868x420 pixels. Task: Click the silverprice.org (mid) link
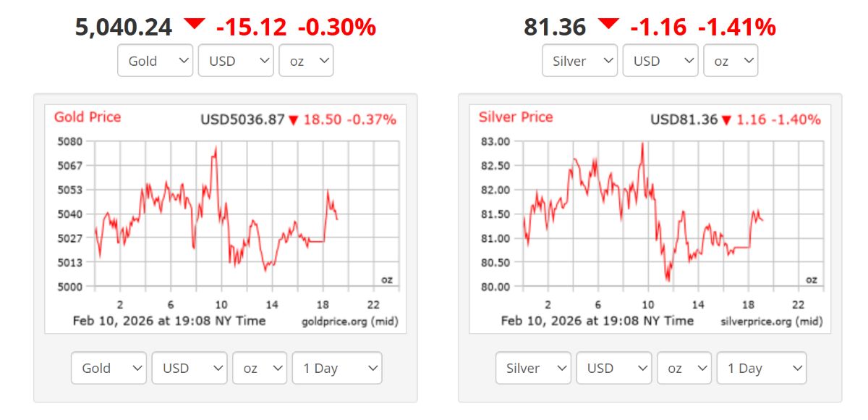(773, 319)
